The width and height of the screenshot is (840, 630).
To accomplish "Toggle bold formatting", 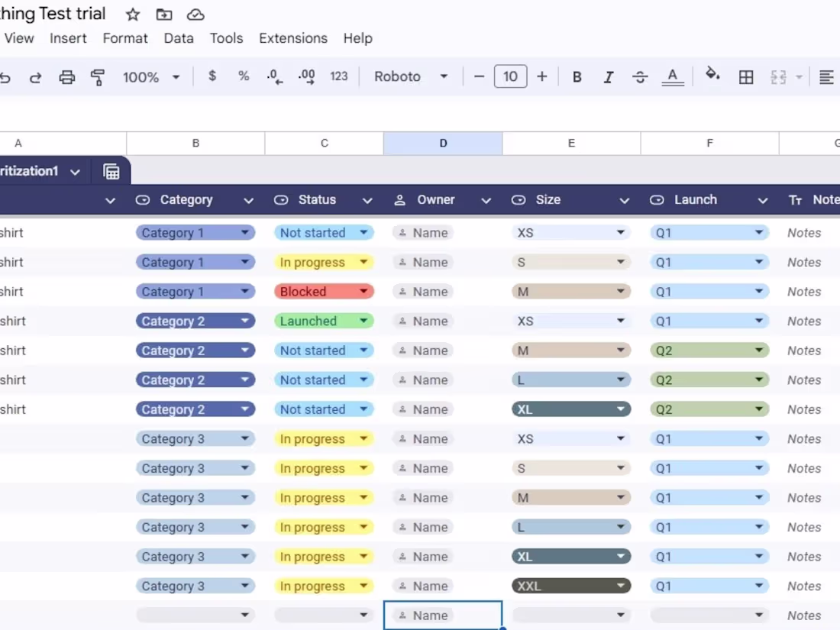I will [577, 76].
